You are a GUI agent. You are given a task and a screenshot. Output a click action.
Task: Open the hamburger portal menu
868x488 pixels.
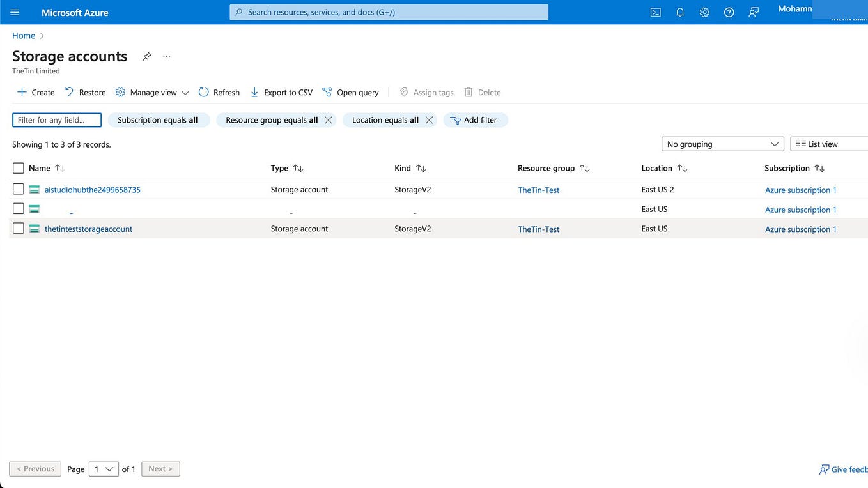12,11
